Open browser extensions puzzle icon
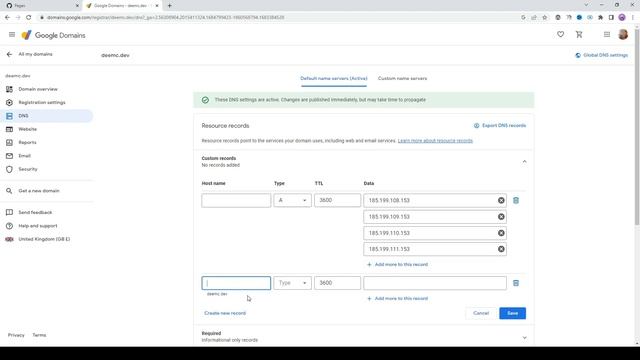Viewport: 640px width, 360px height. click(x=600, y=18)
